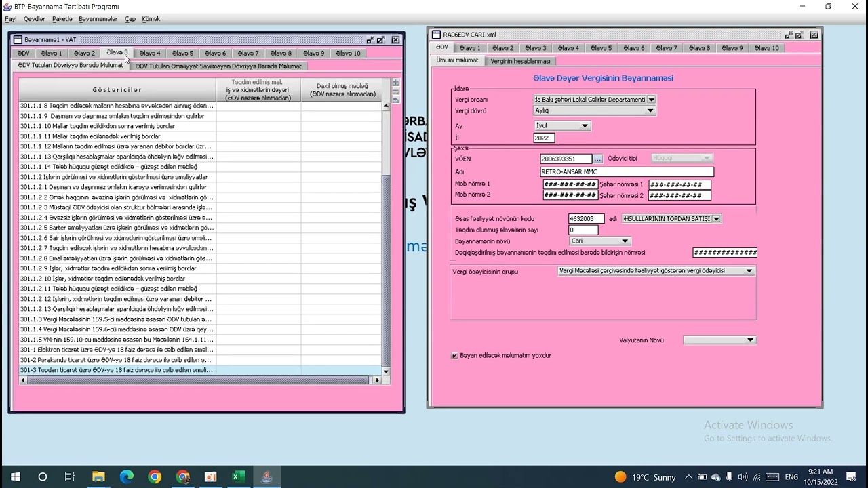This screenshot has height=488, width=868.
Task: Click the table's vertical scrollbar up arrow
Action: click(387, 106)
